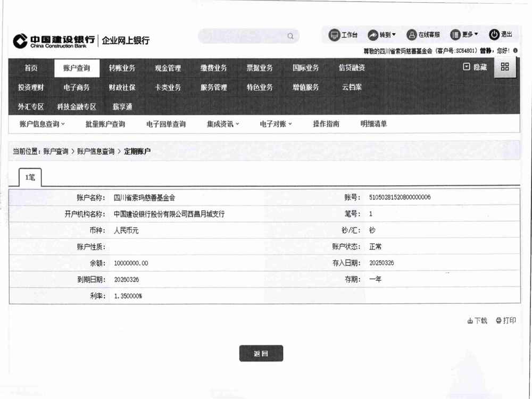This screenshot has height=399, width=532.
Task: Click the 更多 list icon
Action: coord(455,35)
